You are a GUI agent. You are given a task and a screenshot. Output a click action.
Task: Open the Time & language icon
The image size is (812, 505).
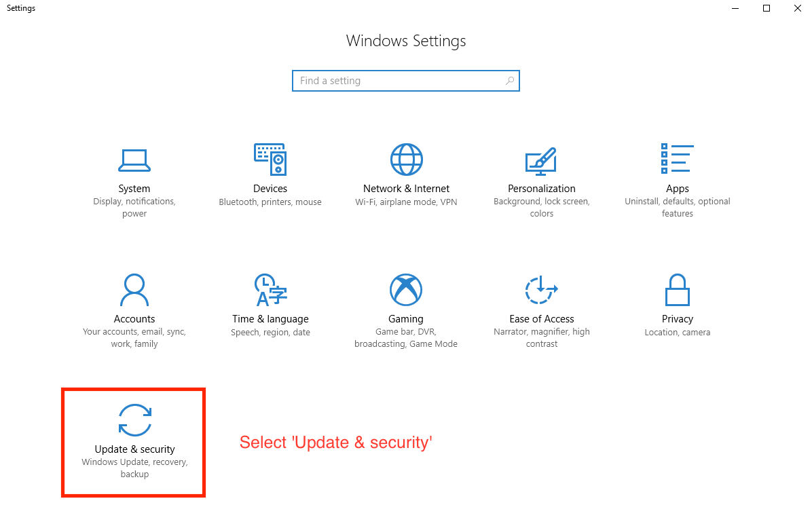270,290
